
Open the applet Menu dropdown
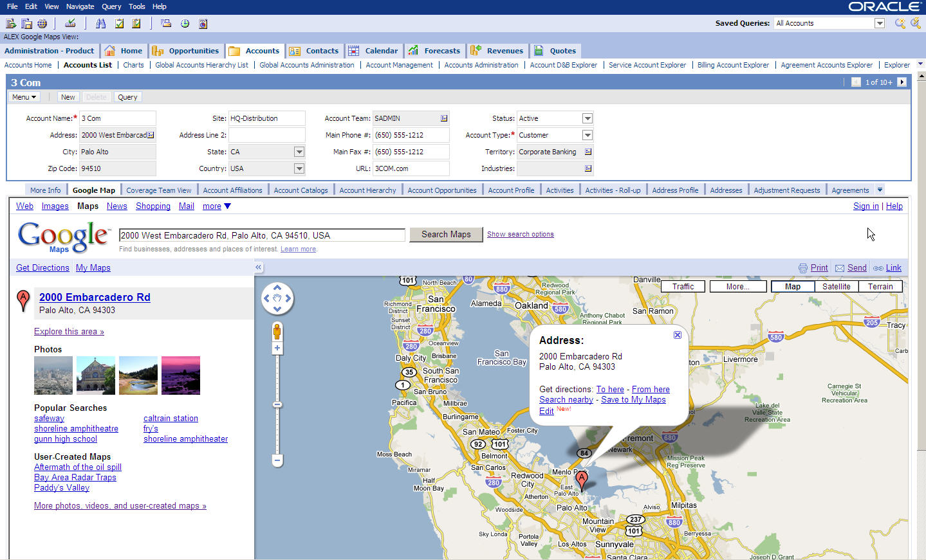tap(24, 97)
